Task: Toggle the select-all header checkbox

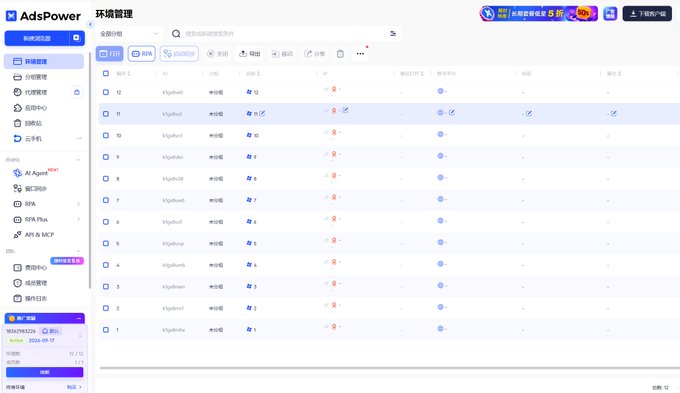Action: 106,73
